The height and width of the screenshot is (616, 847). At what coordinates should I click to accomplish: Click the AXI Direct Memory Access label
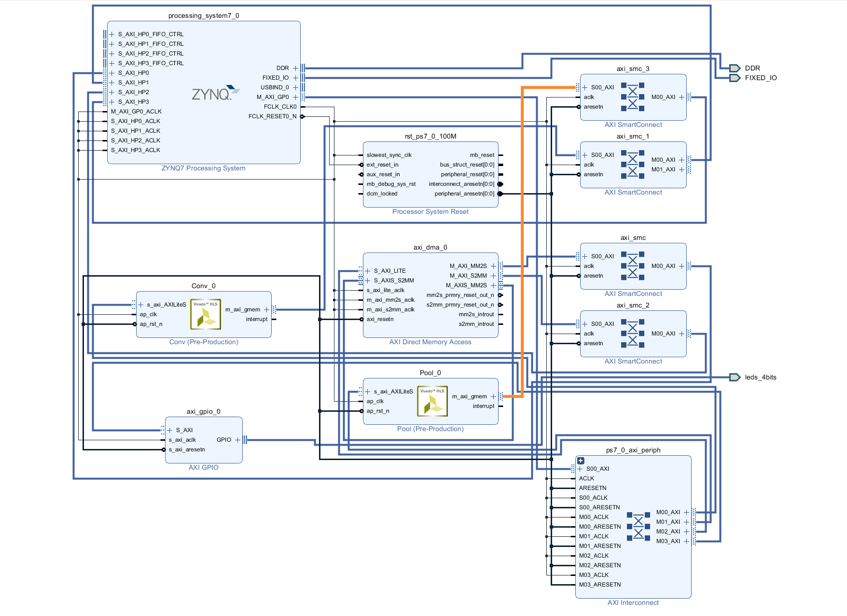coord(430,342)
